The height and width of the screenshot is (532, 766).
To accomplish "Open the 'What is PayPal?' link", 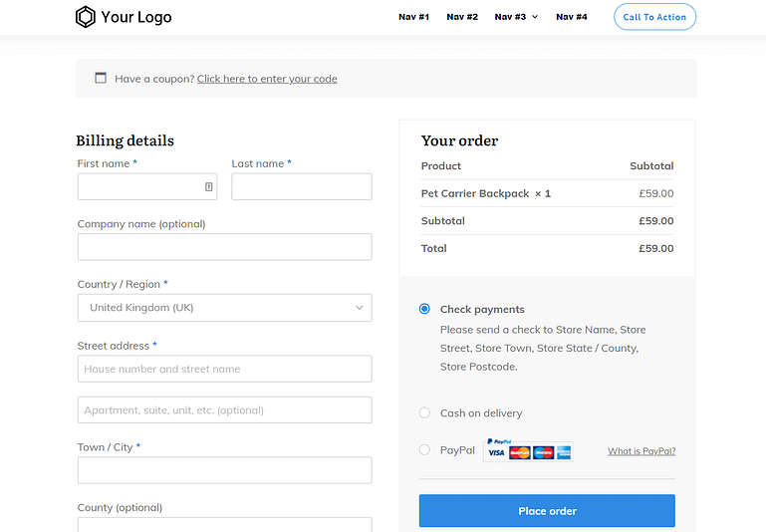I will [x=641, y=451].
